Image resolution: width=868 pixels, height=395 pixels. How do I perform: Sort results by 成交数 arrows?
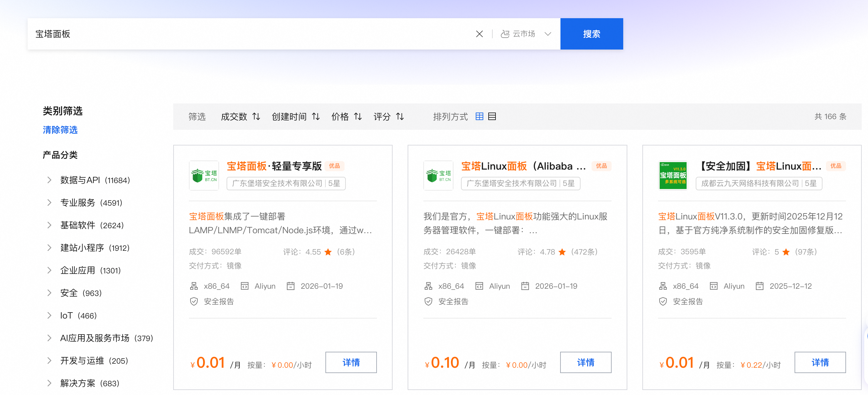[x=256, y=117]
